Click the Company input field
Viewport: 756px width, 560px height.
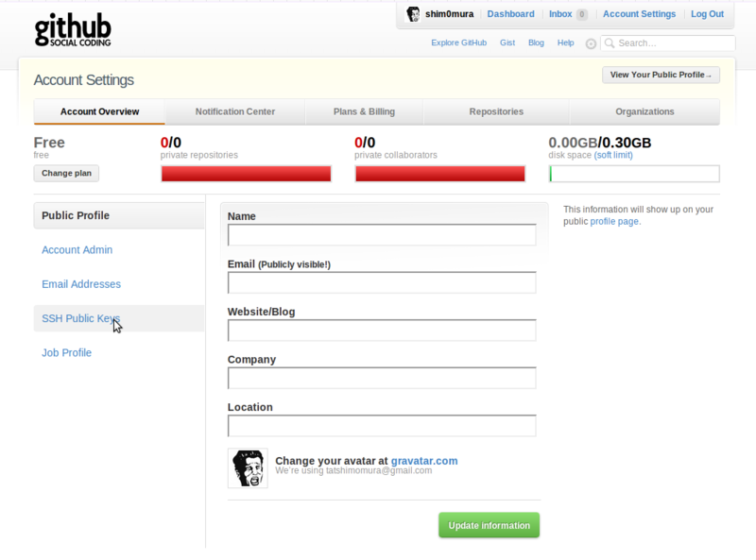pyautogui.click(x=382, y=379)
